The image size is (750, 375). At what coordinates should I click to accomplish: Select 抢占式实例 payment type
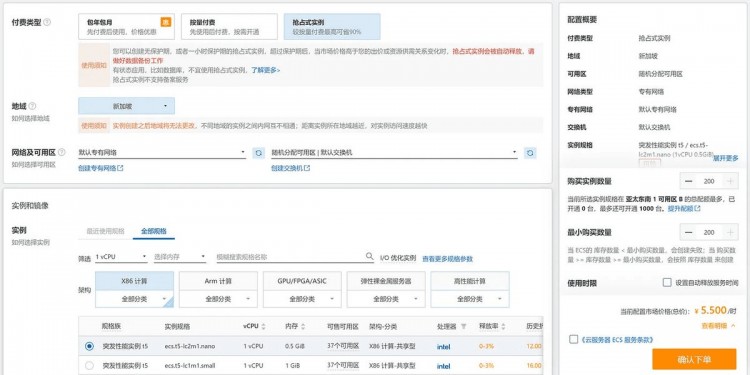coord(332,26)
